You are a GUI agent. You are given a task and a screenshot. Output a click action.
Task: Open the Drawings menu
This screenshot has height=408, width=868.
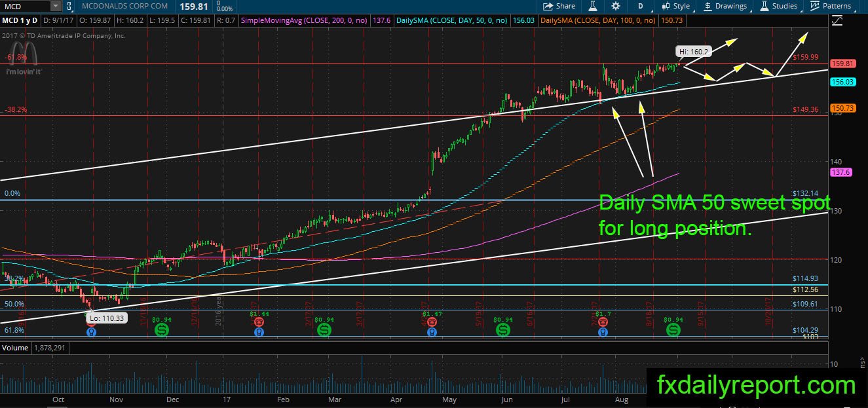725,6
